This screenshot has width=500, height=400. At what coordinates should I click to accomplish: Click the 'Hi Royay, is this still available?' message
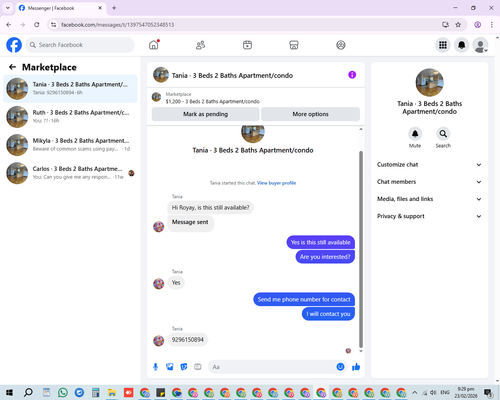pos(210,208)
